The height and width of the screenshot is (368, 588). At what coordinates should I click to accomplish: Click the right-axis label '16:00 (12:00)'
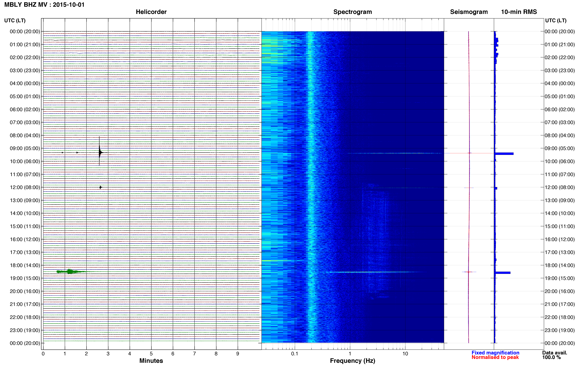560,239
